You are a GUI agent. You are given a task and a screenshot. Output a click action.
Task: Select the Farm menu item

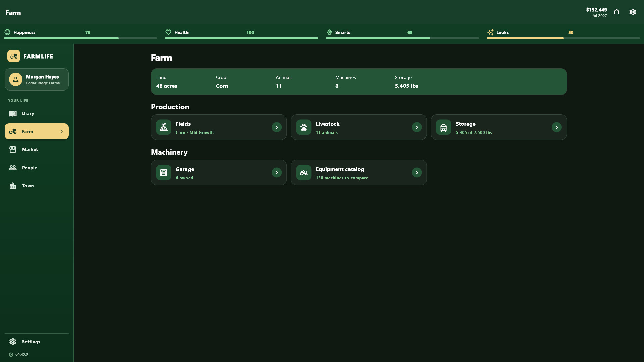pos(37,132)
